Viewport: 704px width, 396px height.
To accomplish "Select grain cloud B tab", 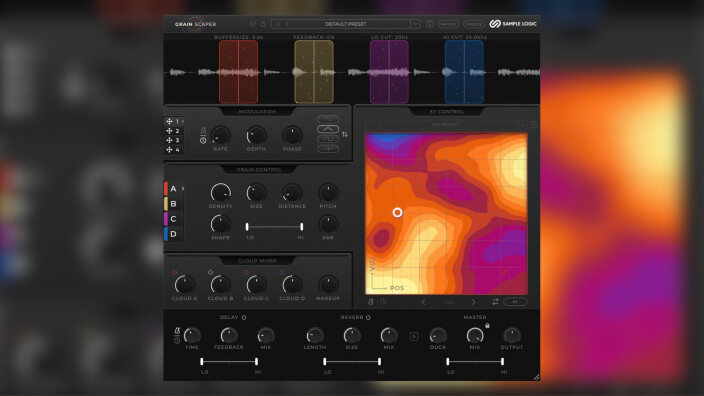I will (173, 204).
